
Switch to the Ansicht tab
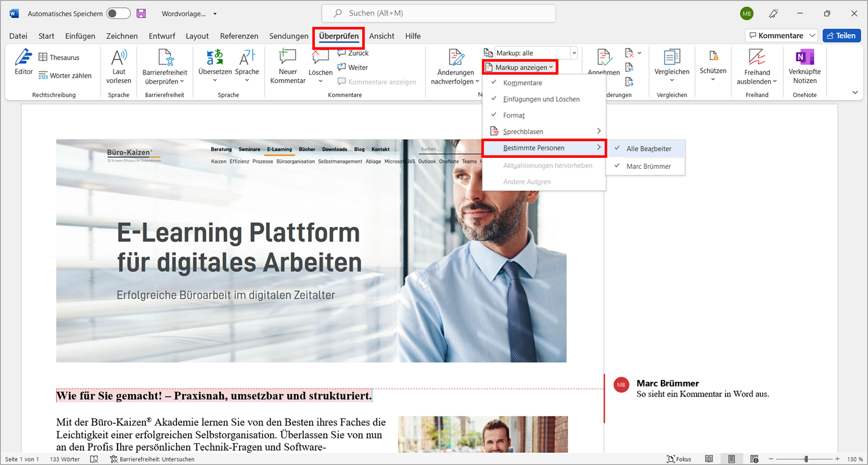tap(381, 36)
